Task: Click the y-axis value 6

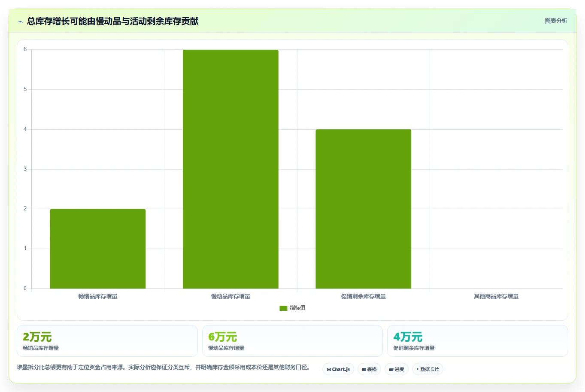Action: 25,49
